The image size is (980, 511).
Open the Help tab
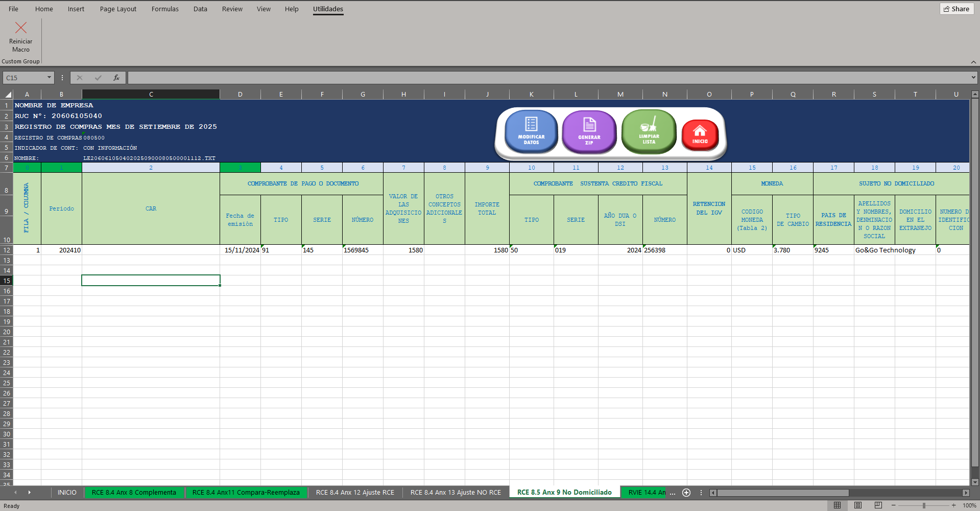tap(292, 9)
